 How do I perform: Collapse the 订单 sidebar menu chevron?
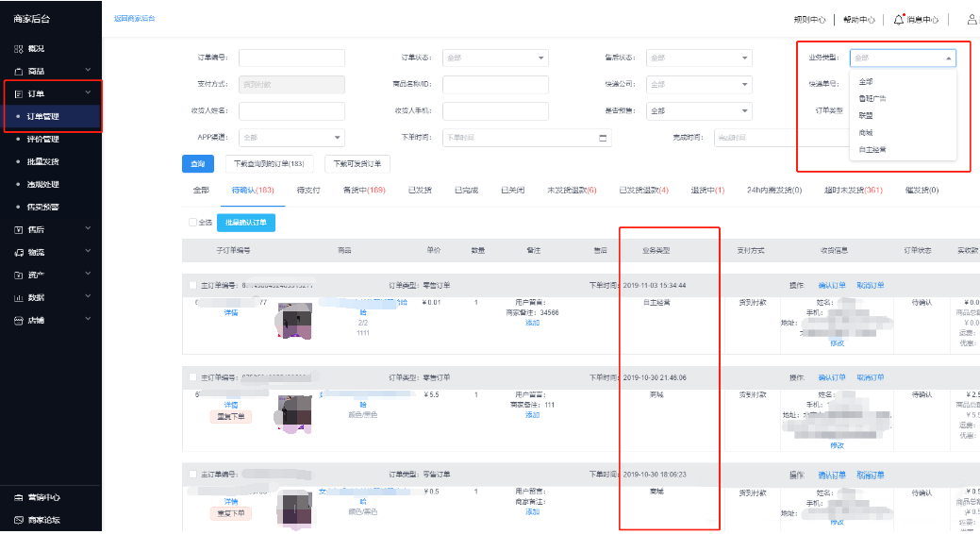(x=88, y=92)
